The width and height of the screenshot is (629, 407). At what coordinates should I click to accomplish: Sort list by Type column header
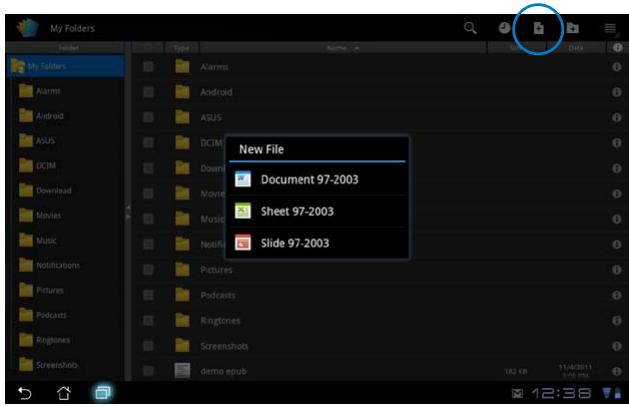tap(181, 48)
